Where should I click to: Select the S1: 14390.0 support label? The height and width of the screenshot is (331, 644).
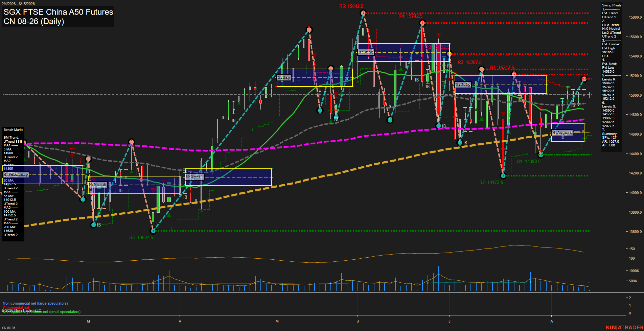pyautogui.click(x=529, y=162)
